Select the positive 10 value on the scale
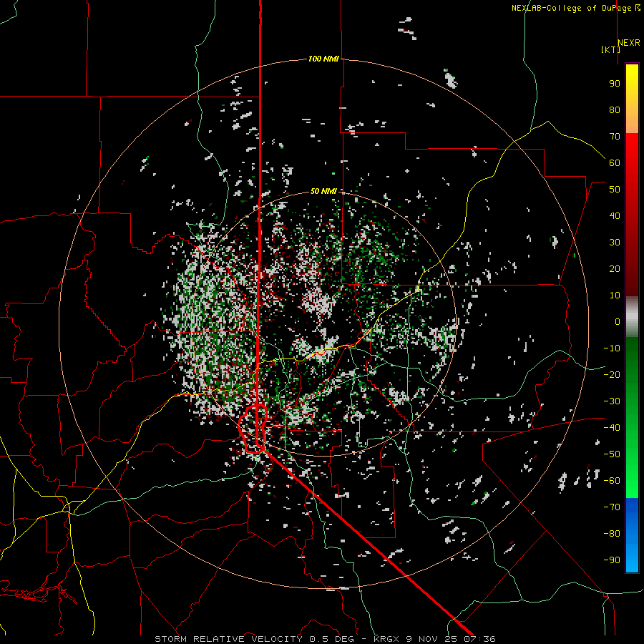 pos(615,296)
